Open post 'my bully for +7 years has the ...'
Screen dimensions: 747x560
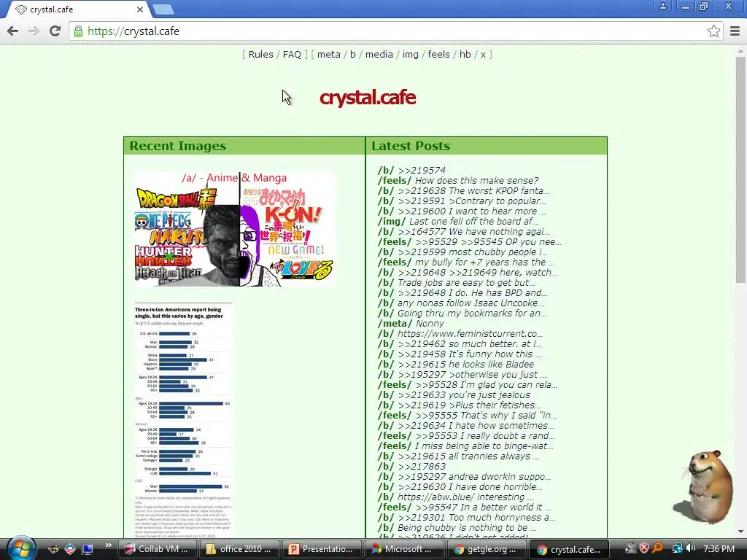click(x=484, y=262)
